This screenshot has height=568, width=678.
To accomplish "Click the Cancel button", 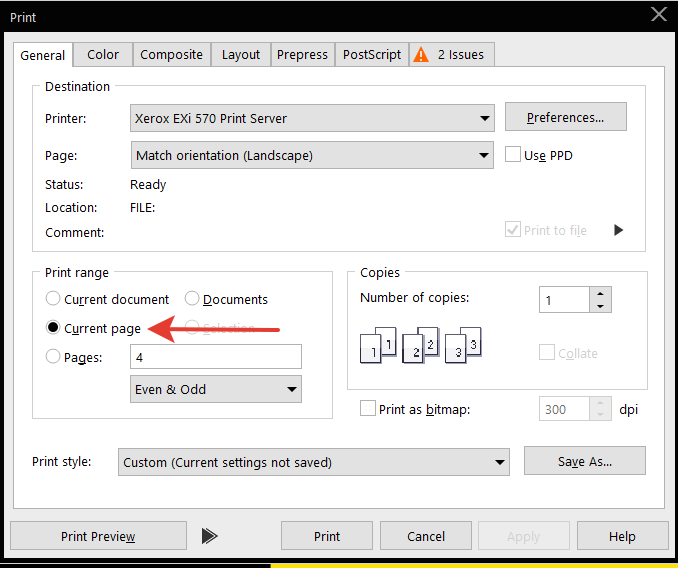I will pyautogui.click(x=426, y=536).
